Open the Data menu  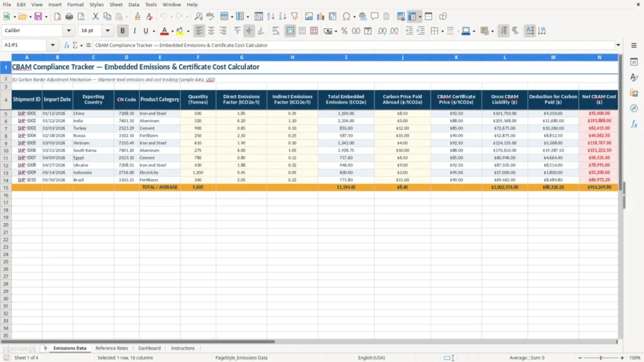click(133, 4)
